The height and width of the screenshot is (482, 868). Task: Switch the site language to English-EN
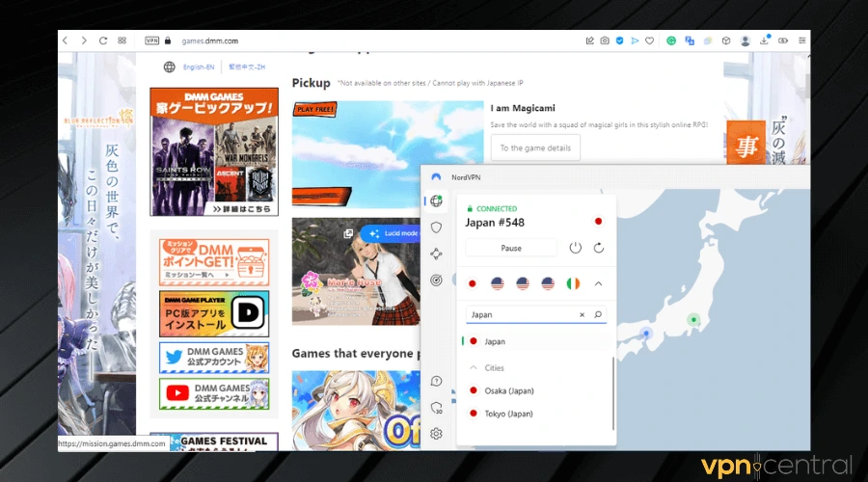(x=199, y=67)
